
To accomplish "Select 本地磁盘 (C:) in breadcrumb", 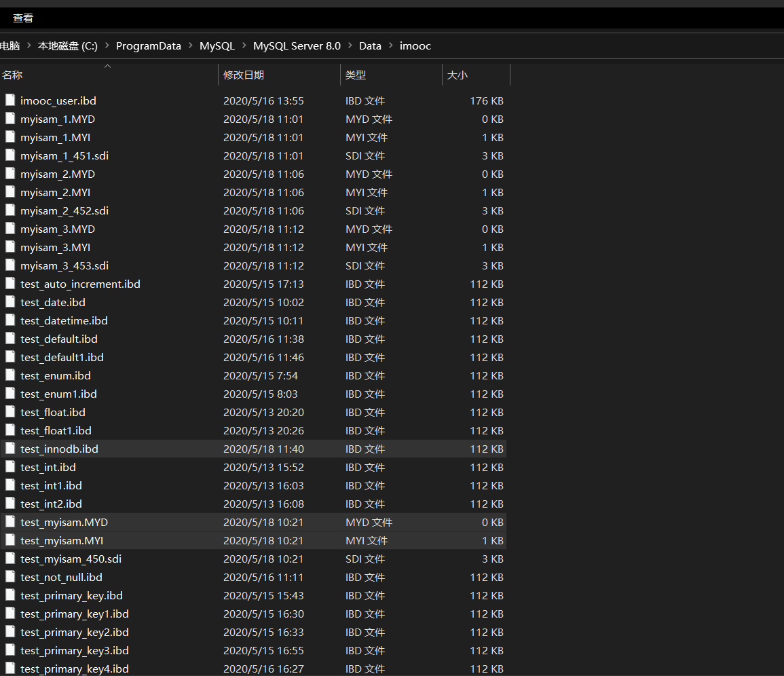I will click(67, 46).
